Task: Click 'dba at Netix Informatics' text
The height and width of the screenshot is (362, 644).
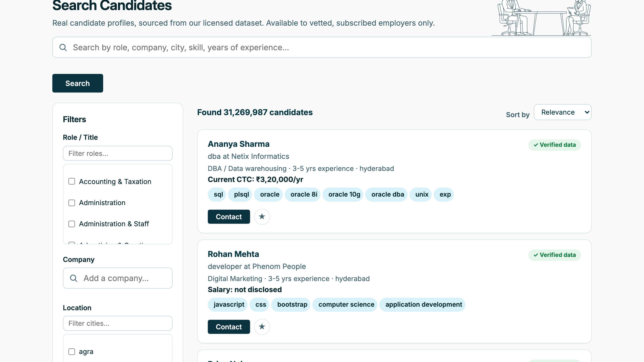Action: click(248, 156)
